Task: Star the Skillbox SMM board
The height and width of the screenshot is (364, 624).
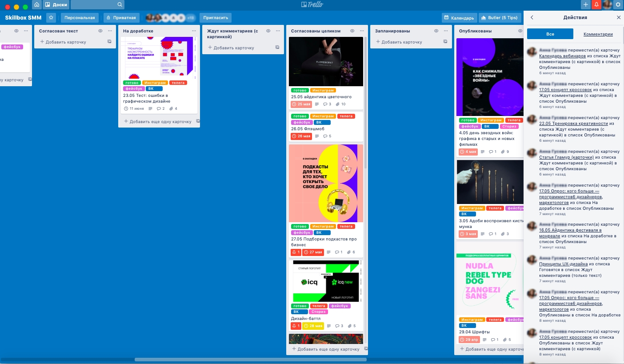Action: coord(51,18)
